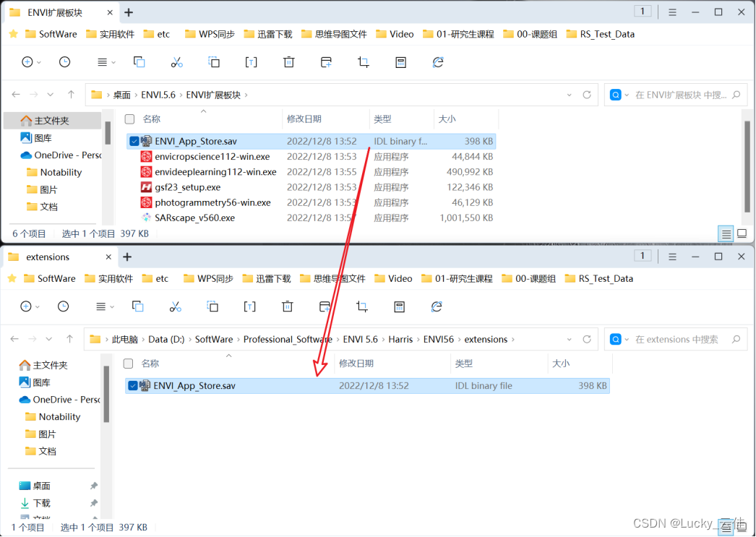Click Up arrow in top window navigation
Image resolution: width=756 pixels, height=537 pixels.
[72, 95]
